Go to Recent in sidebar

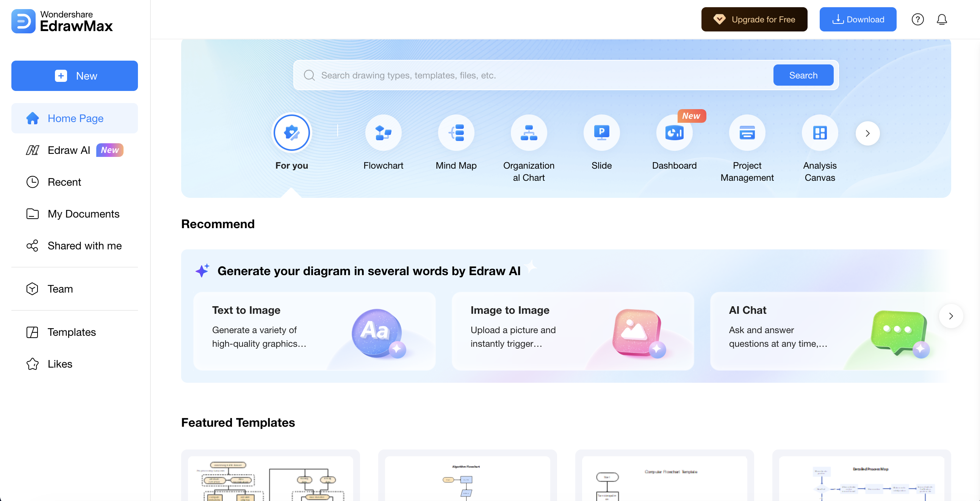tap(64, 182)
